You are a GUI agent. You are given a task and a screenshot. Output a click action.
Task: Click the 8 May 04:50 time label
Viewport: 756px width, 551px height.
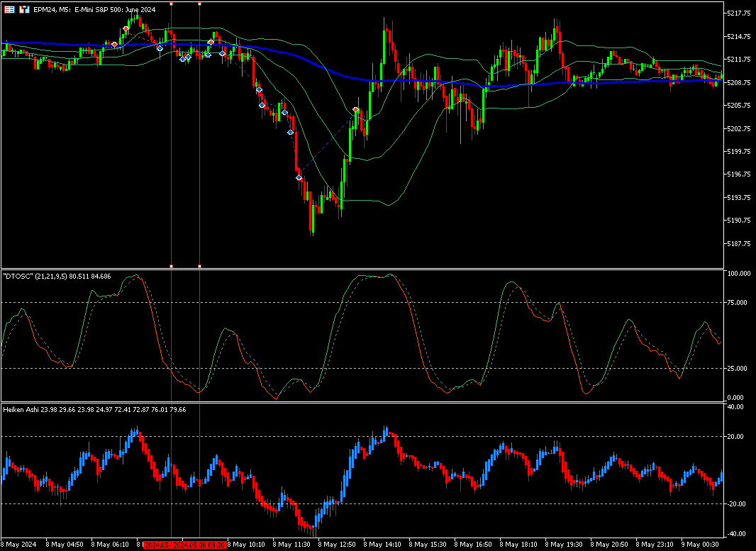[x=65, y=545]
